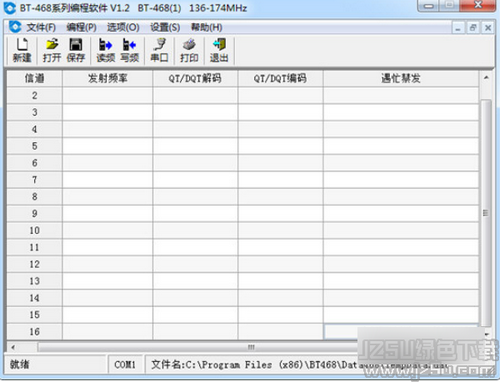Select channel row 10 header
The height and width of the screenshot is (382, 500).
tap(34, 231)
